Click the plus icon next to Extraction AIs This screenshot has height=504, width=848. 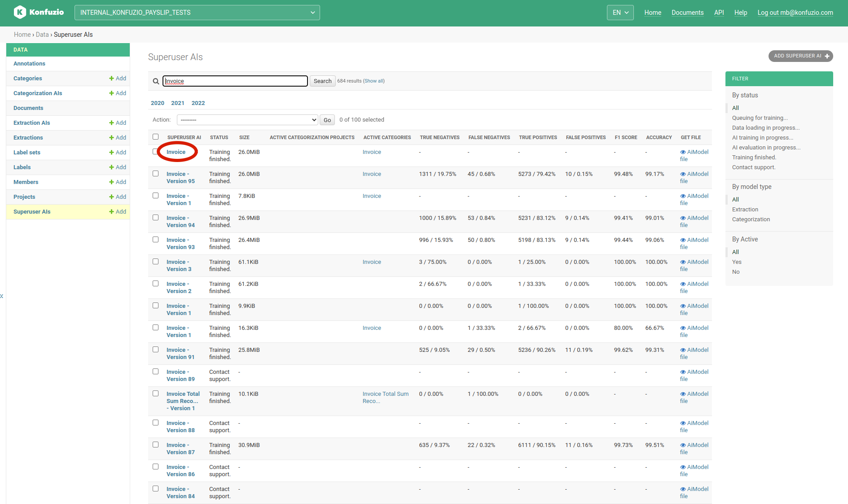click(x=111, y=123)
